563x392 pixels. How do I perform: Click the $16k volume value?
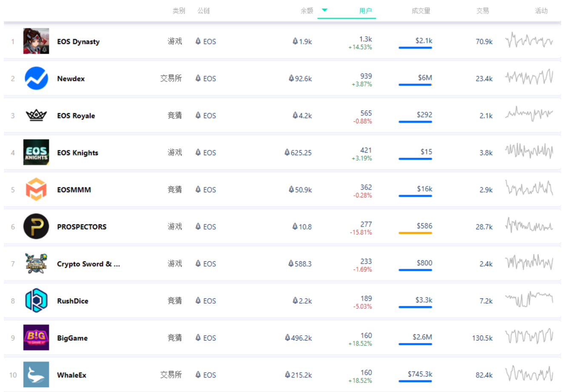[x=424, y=189]
